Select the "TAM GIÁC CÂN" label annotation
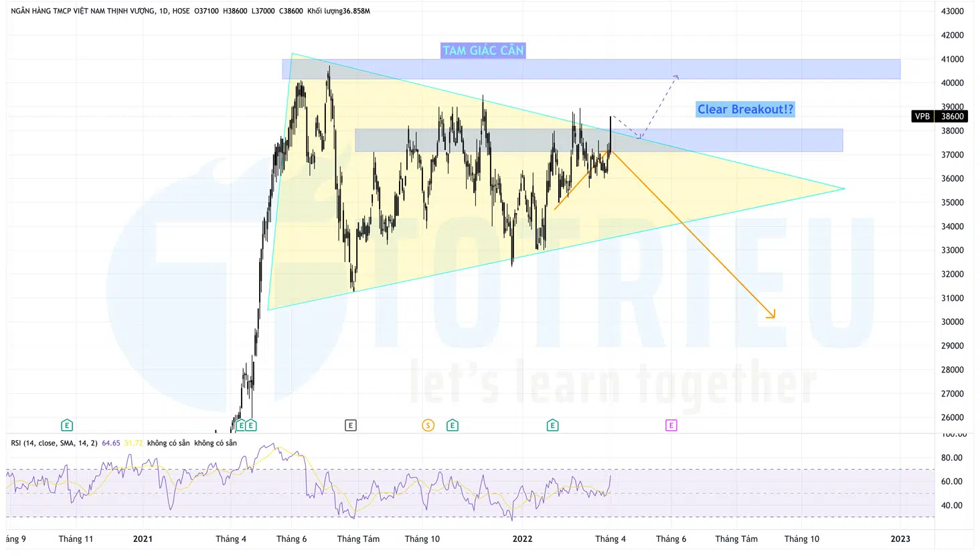Screen dimensions: 980x556 tap(483, 50)
